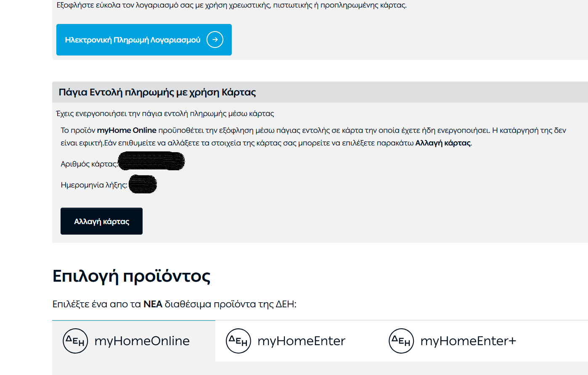The image size is (588, 375).
Task: Click the ΔΕΗ logo beside myHomeOnline
Action: tap(75, 341)
